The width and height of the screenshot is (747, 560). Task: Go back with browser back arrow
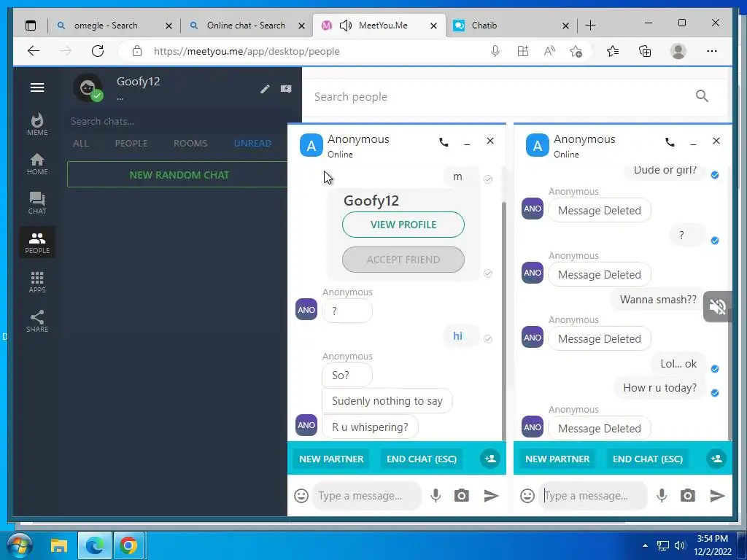point(34,51)
